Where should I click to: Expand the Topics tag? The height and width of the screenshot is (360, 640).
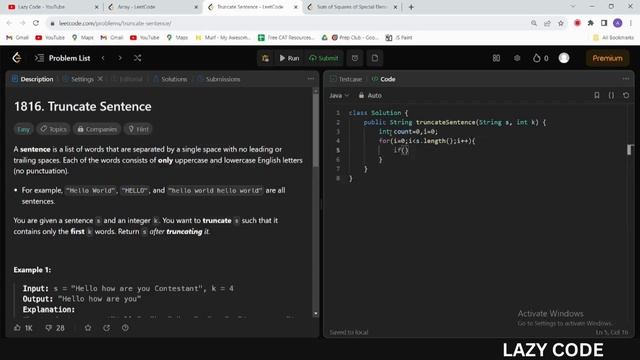(x=53, y=129)
